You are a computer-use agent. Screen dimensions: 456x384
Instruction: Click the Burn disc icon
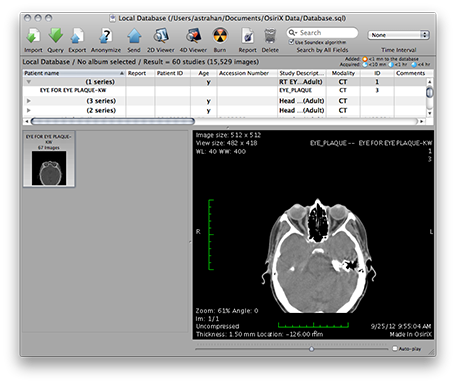(220, 35)
